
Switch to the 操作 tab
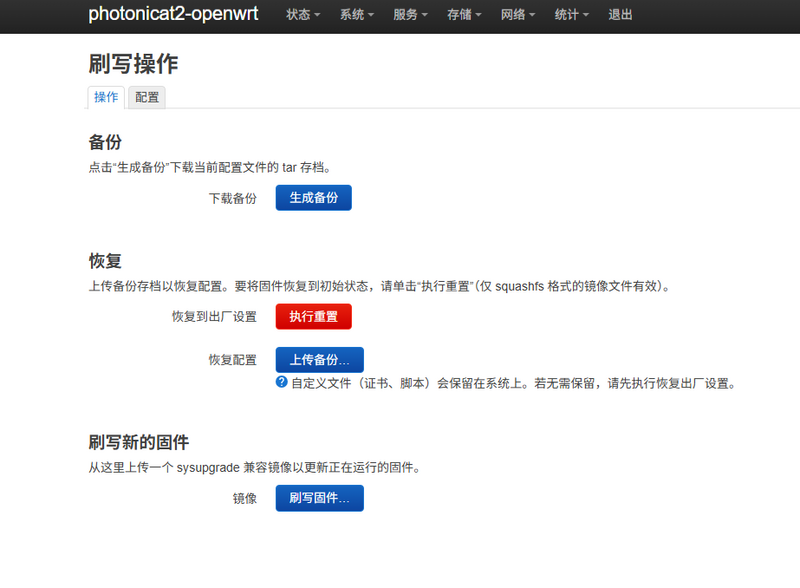[x=106, y=97]
